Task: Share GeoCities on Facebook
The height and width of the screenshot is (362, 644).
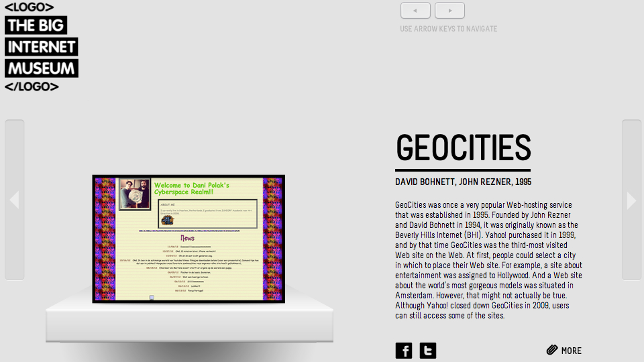Action: pos(404,351)
